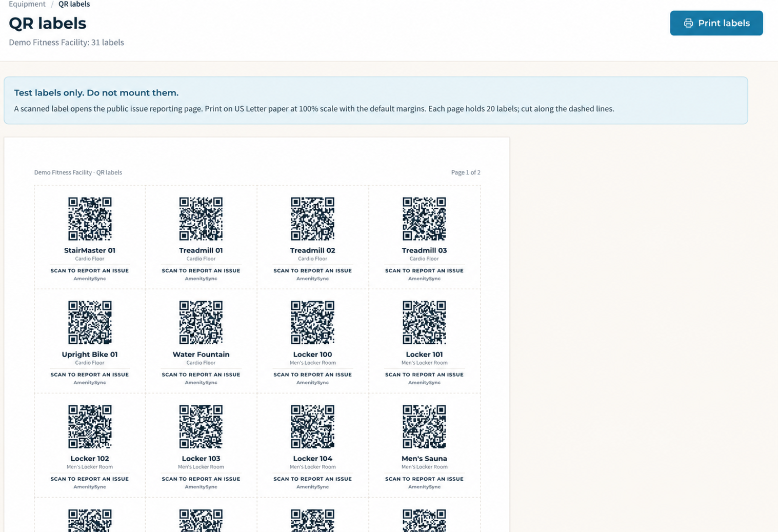This screenshot has height=532, width=778.
Task: Click the 'Locker 103' label name
Action: (x=201, y=459)
